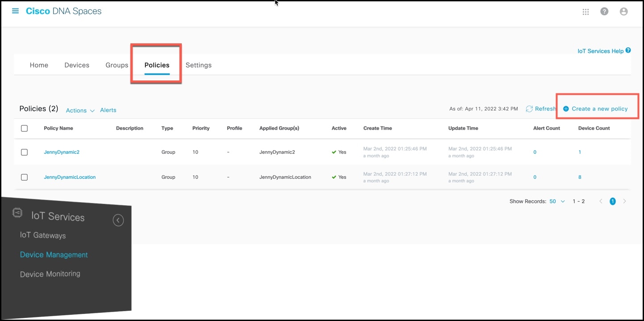Select all policies header checkbox
This screenshot has width=644, height=321.
click(25, 128)
